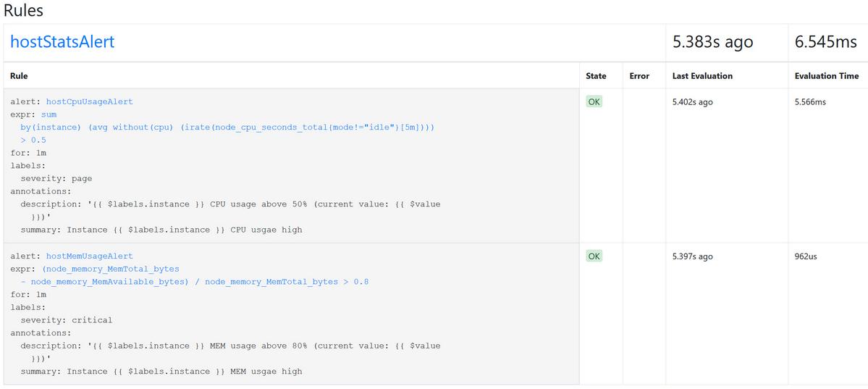Click the OK state badge for hostCpuUsageAlert
Image resolution: width=868 pixels, height=389 pixels.
tap(594, 102)
